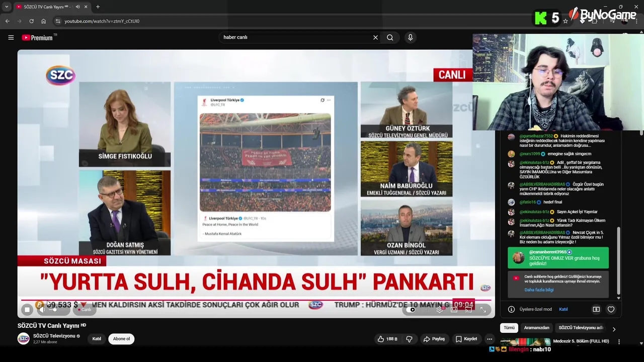Open SÖZCÜ Televizyonu channel name link
The width and height of the screenshot is (644, 362).
coord(54,336)
